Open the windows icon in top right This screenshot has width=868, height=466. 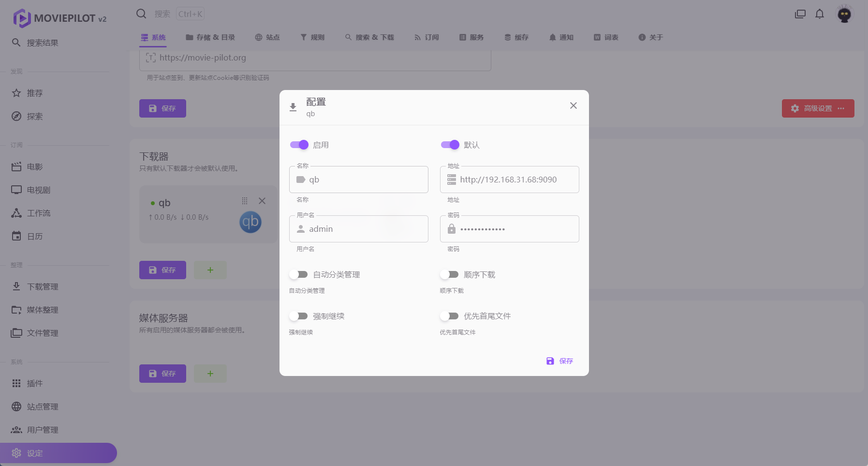point(800,14)
